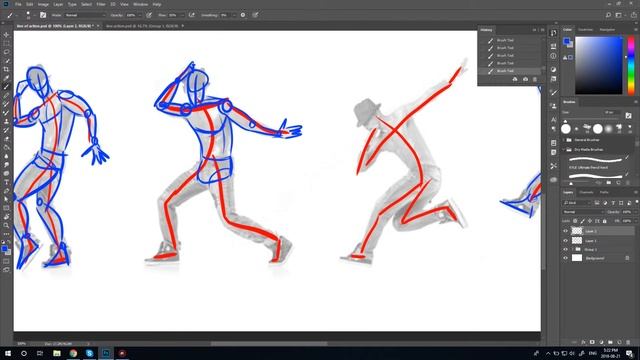Collapse the Dry Media Brushes folder

pyautogui.click(x=564, y=150)
